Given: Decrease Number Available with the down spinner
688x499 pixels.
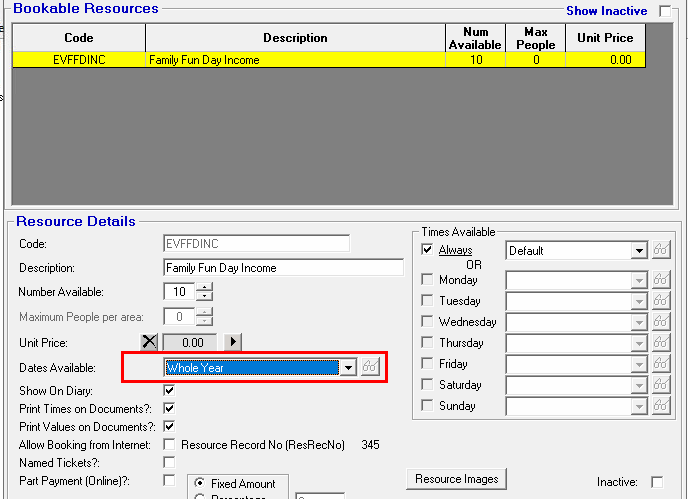Looking at the screenshot, I should [x=204, y=296].
